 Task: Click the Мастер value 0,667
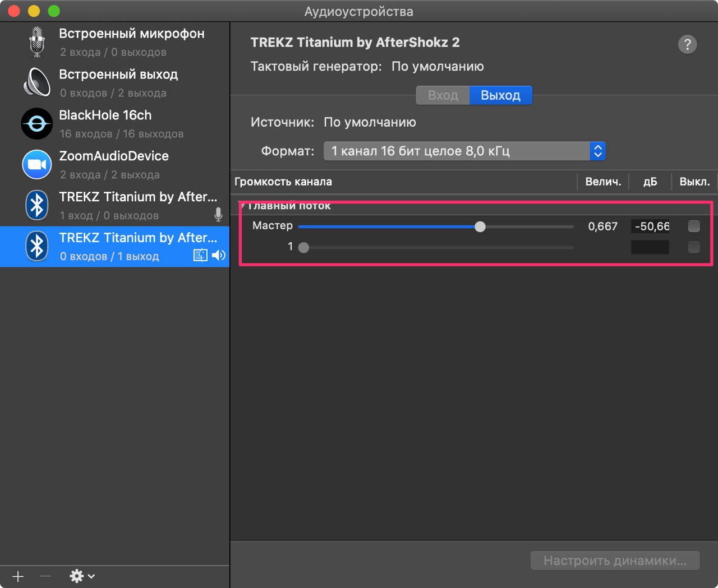[x=602, y=226]
